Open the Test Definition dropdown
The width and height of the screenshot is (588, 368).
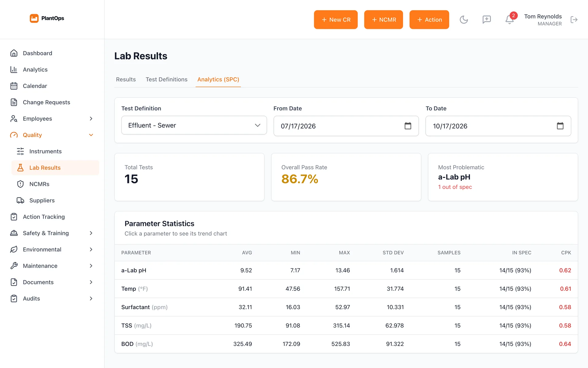coord(194,125)
